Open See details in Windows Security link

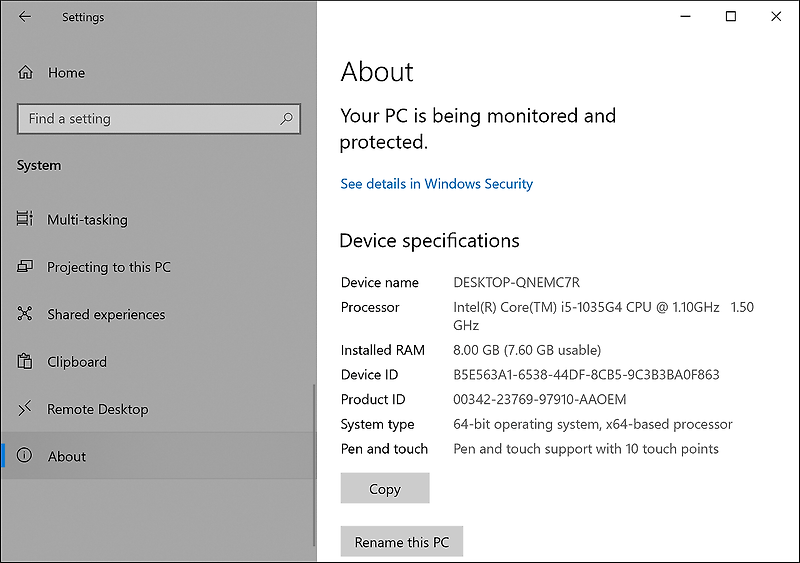(x=436, y=184)
